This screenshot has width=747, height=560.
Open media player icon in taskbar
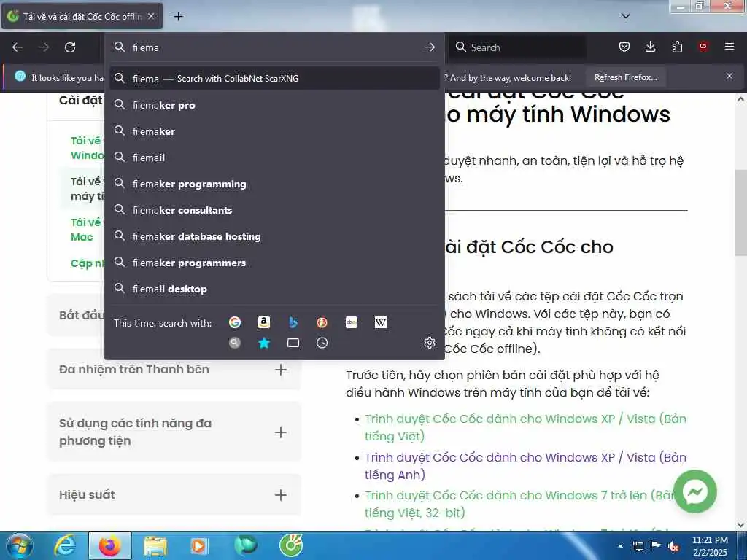click(x=198, y=545)
